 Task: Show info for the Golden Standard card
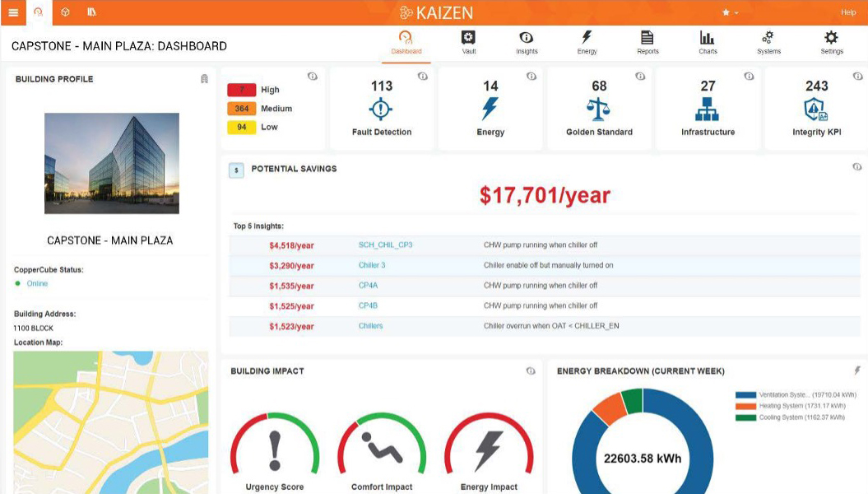point(640,77)
